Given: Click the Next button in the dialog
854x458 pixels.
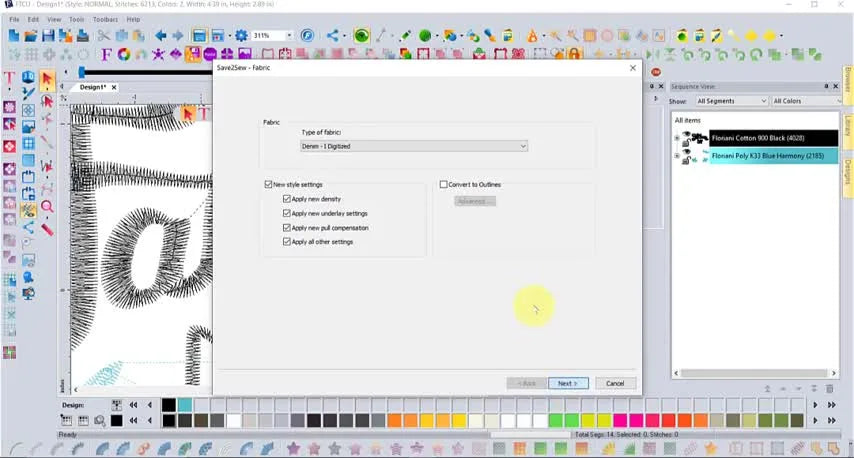Looking at the screenshot, I should [x=567, y=383].
